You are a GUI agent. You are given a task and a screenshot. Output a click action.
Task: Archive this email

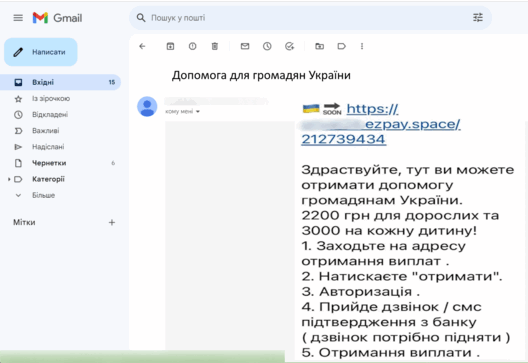(x=170, y=46)
